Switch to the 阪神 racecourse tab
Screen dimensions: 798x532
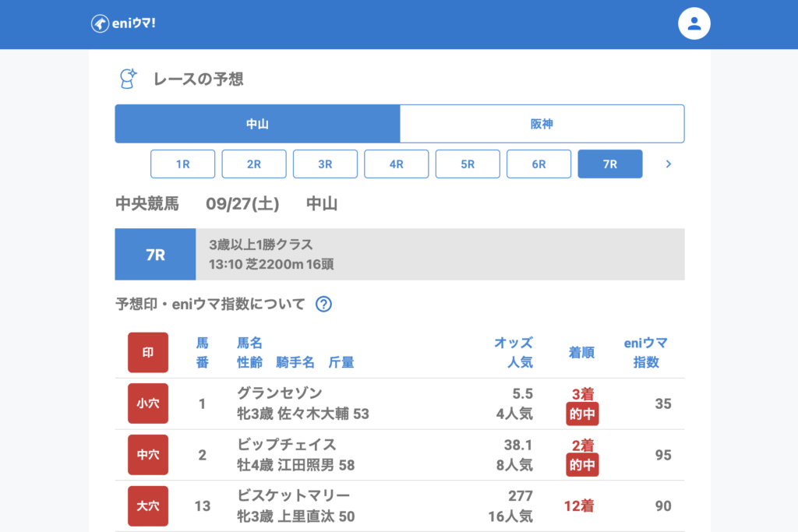[x=542, y=124]
